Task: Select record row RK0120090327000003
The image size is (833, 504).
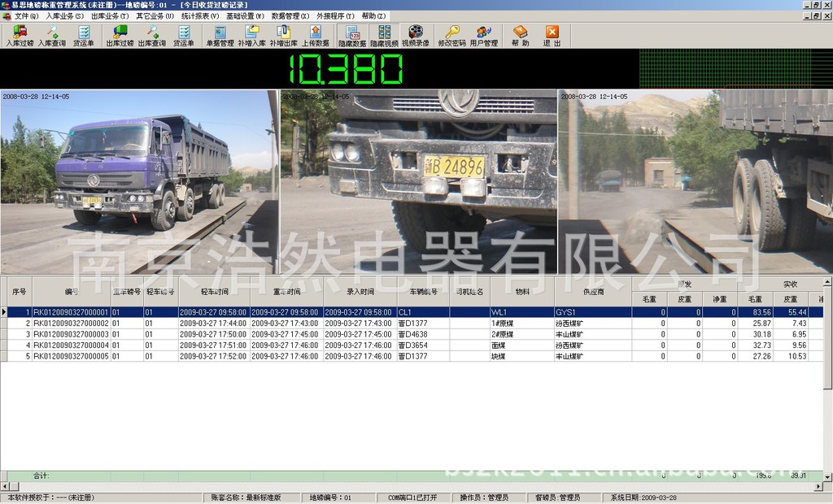Action: pos(71,334)
